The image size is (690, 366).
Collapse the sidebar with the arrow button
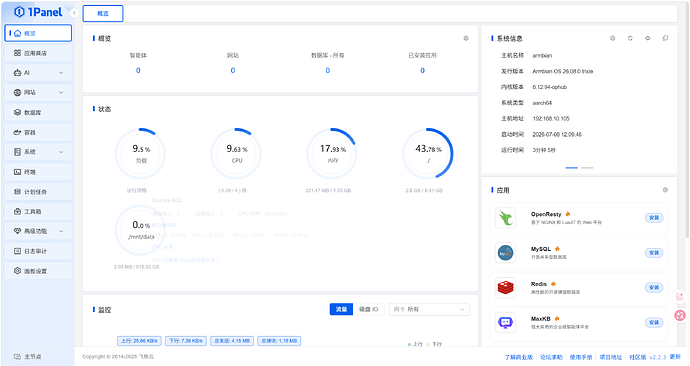coord(74,13)
